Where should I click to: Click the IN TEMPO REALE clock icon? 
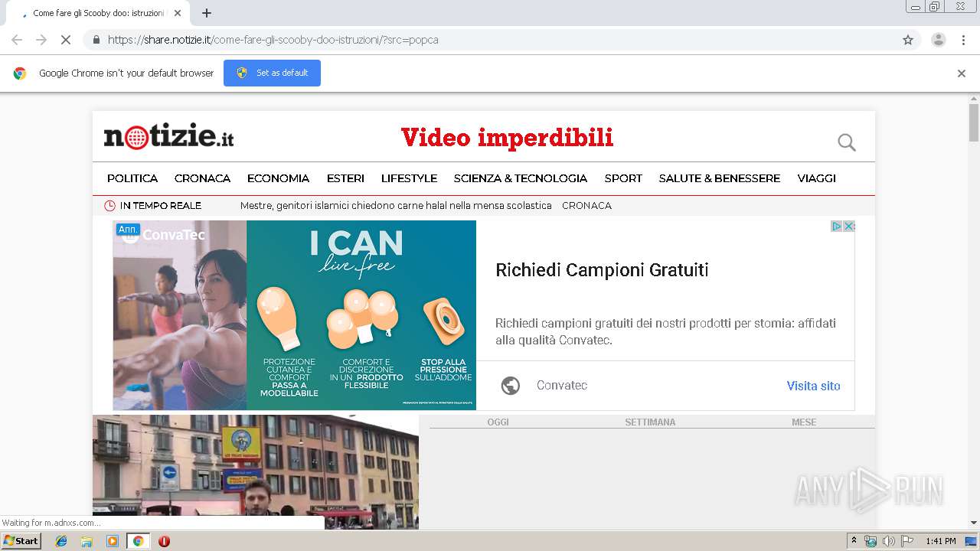click(109, 206)
